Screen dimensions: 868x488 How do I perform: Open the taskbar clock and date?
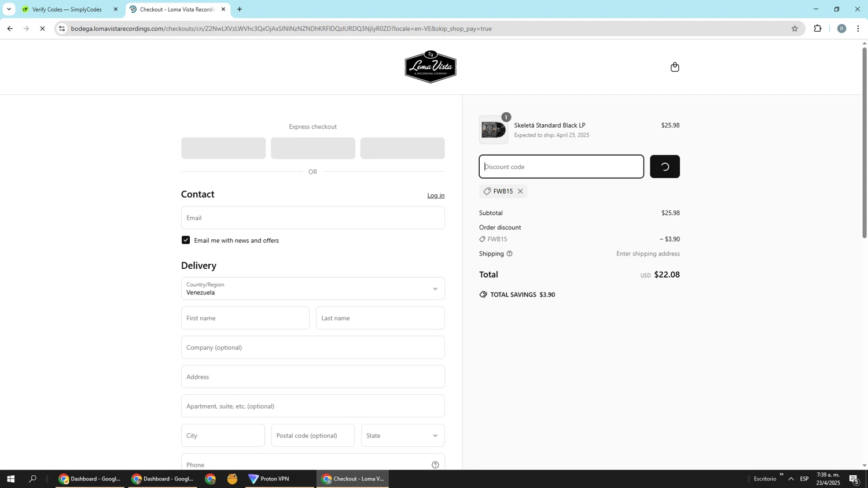(x=828, y=479)
